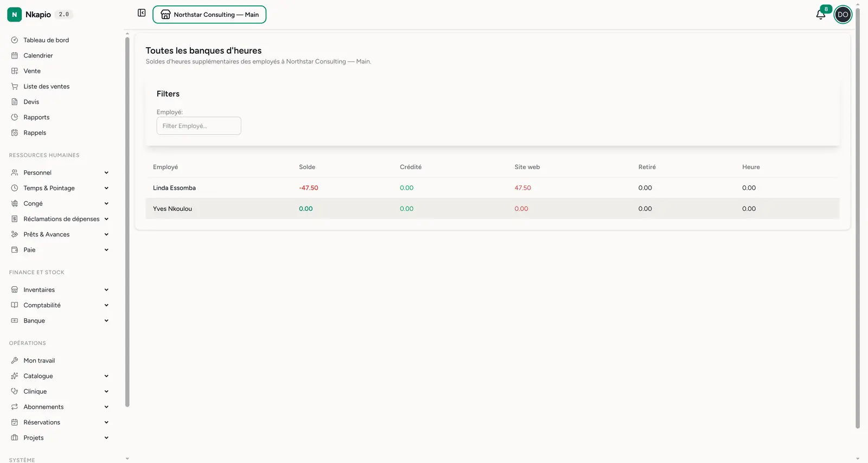
Task: Open Tableau de bord gauge icon
Action: [x=15, y=40]
